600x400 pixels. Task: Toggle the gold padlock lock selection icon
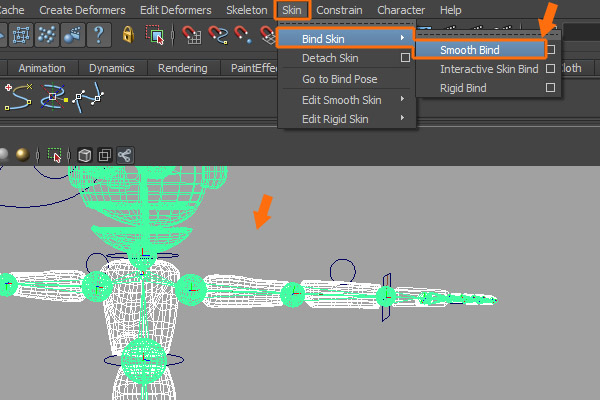tap(128, 35)
